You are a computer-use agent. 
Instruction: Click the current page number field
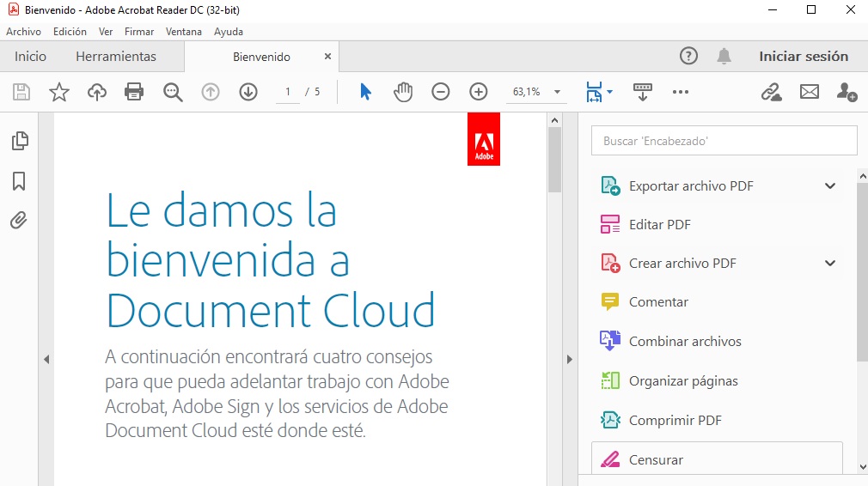click(x=288, y=92)
